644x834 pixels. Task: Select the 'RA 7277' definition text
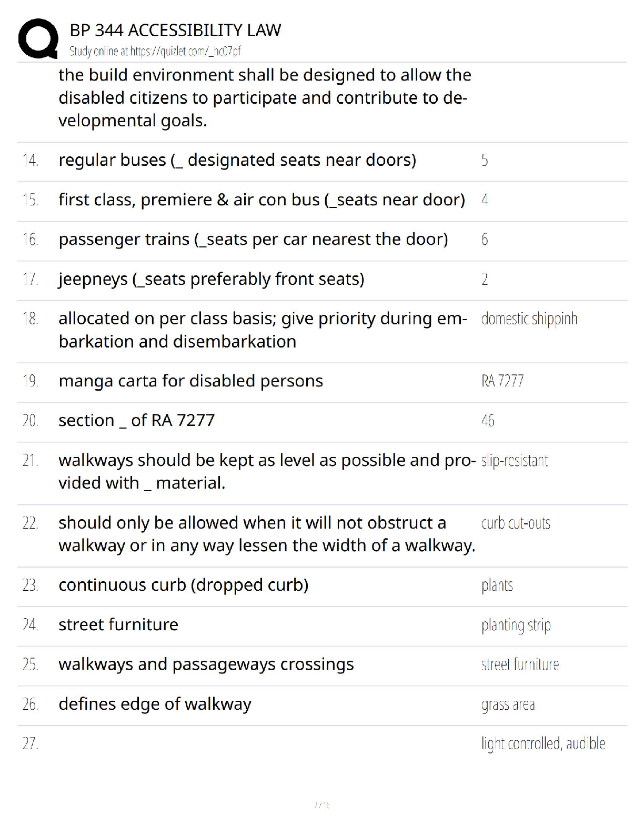[x=502, y=381]
